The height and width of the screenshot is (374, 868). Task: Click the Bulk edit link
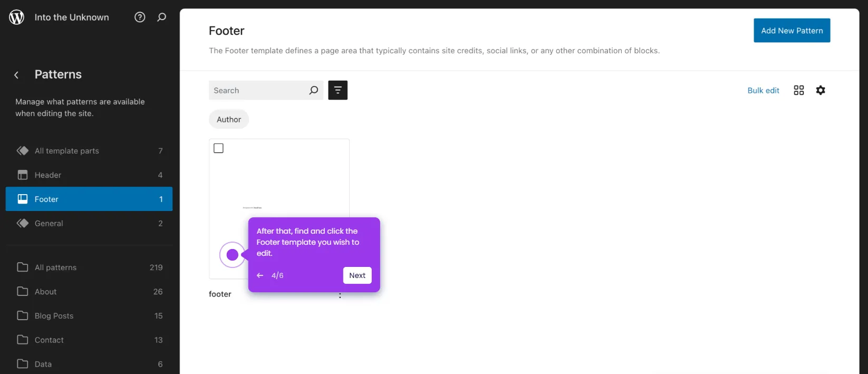763,90
